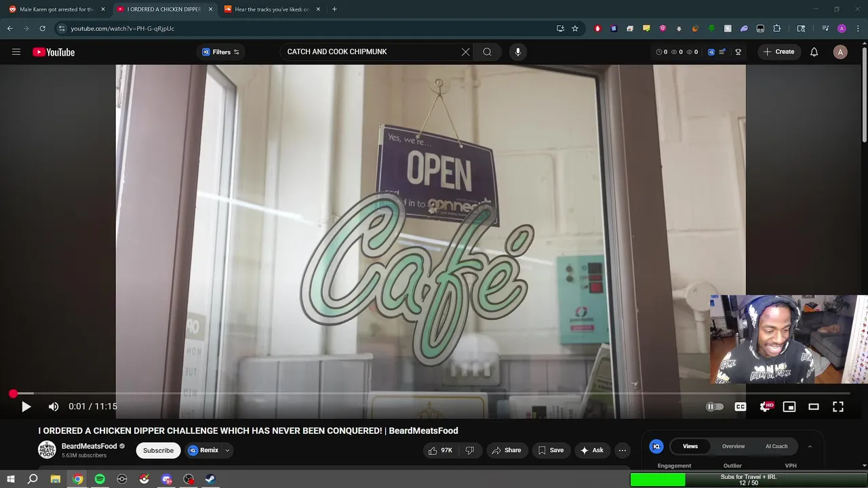Open more actions three-dot menu

pyautogui.click(x=623, y=450)
